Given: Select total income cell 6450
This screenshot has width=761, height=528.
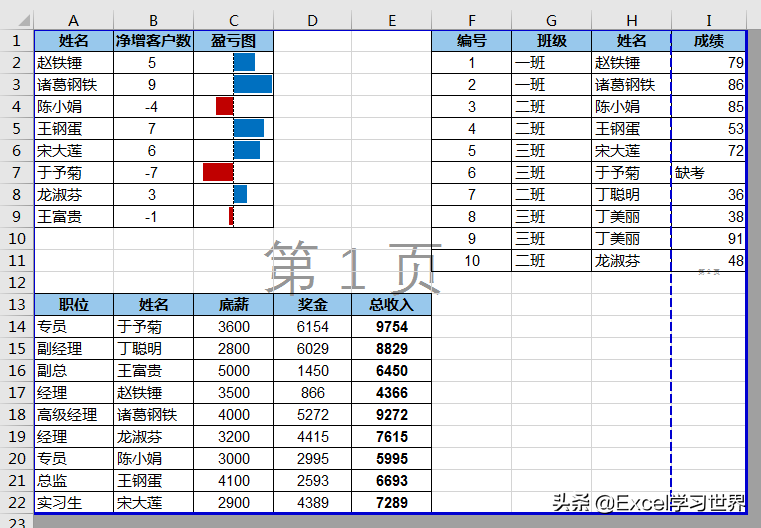Looking at the screenshot, I should (392, 371).
